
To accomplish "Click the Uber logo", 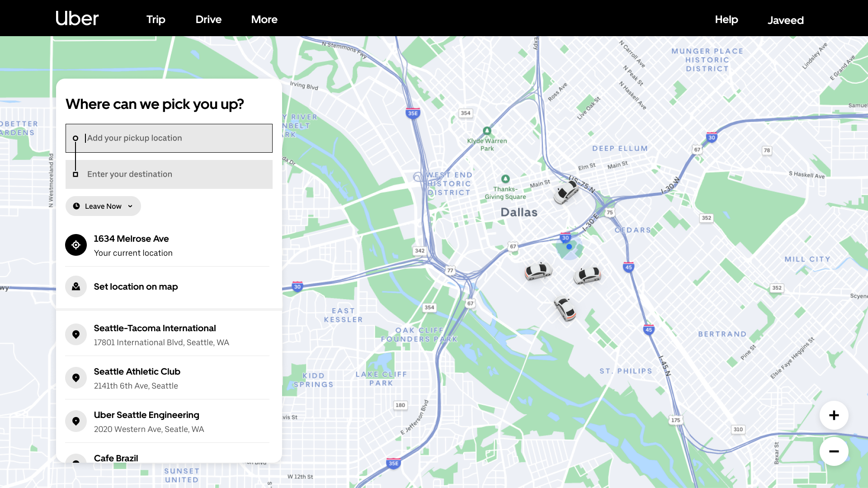I will click(x=77, y=19).
